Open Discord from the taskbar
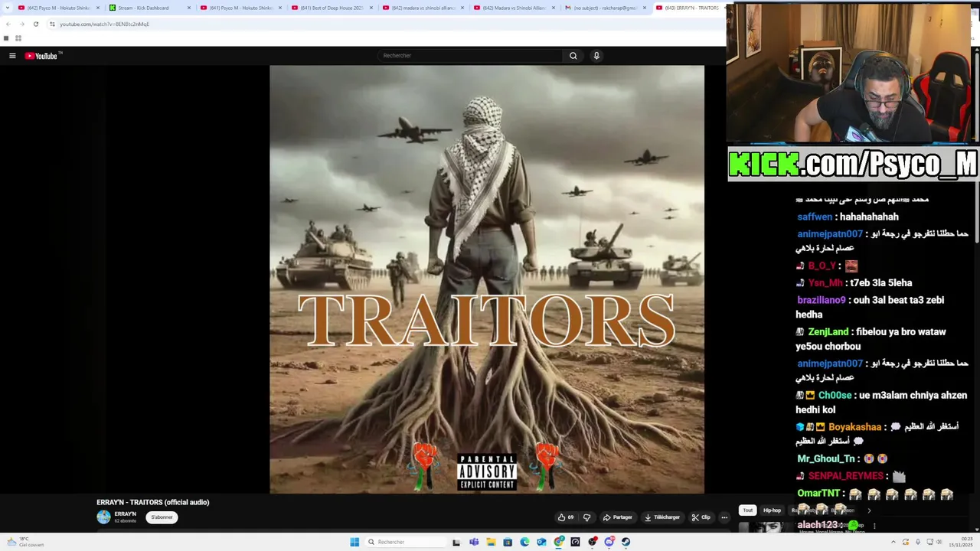 (609, 542)
